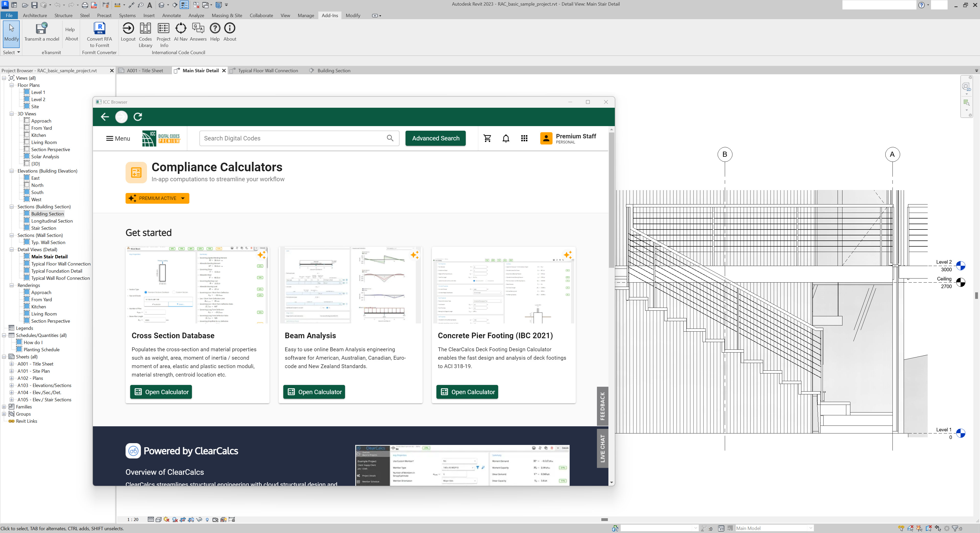The width and height of the screenshot is (980, 533).
Task: Click the Logout ribbon icon
Action: (128, 32)
